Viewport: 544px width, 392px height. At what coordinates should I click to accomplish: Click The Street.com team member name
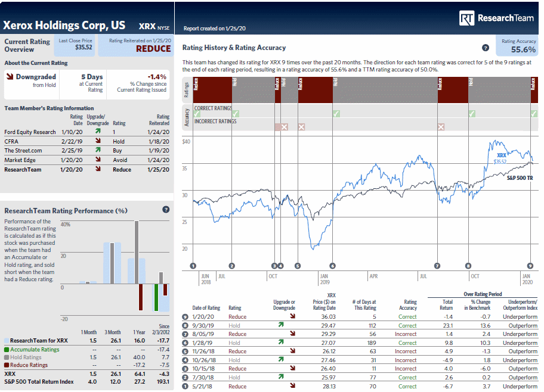coord(23,150)
